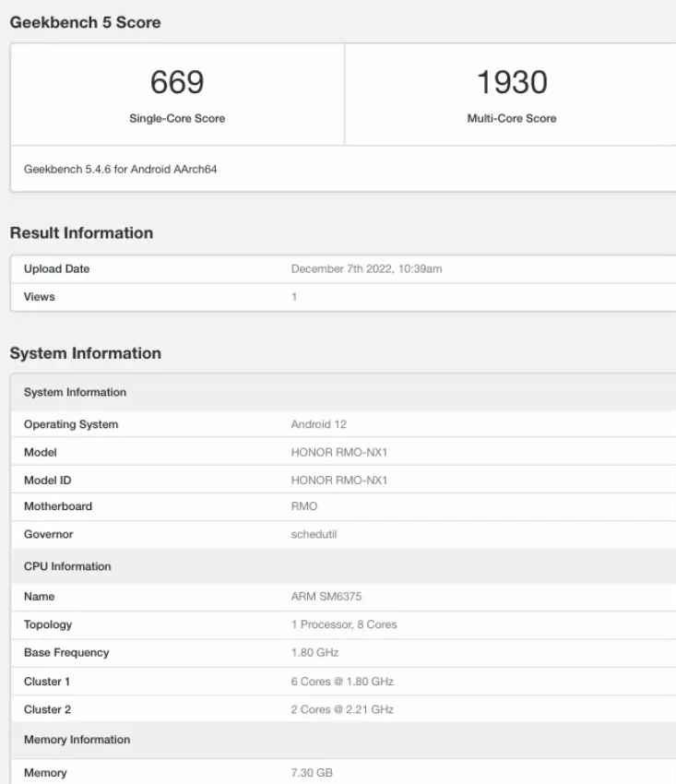The width and height of the screenshot is (676, 784).
Task: Click the Views label
Action: click(39, 296)
